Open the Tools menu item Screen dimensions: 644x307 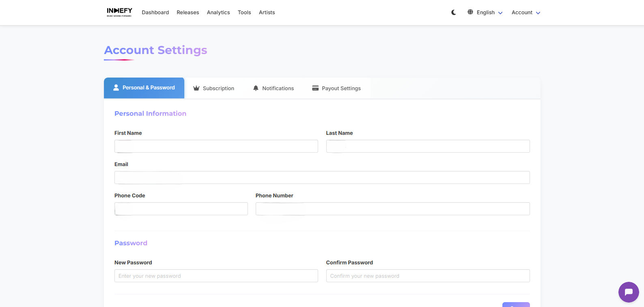point(244,13)
